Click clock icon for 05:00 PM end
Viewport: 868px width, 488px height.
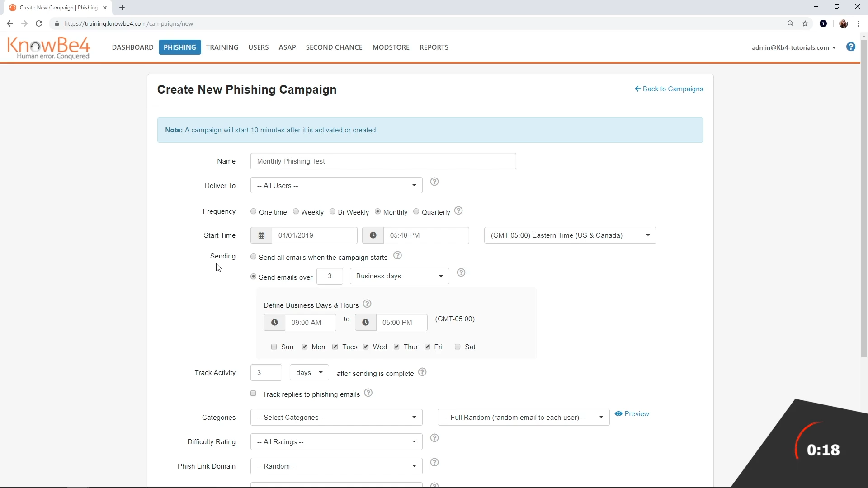[x=366, y=323]
